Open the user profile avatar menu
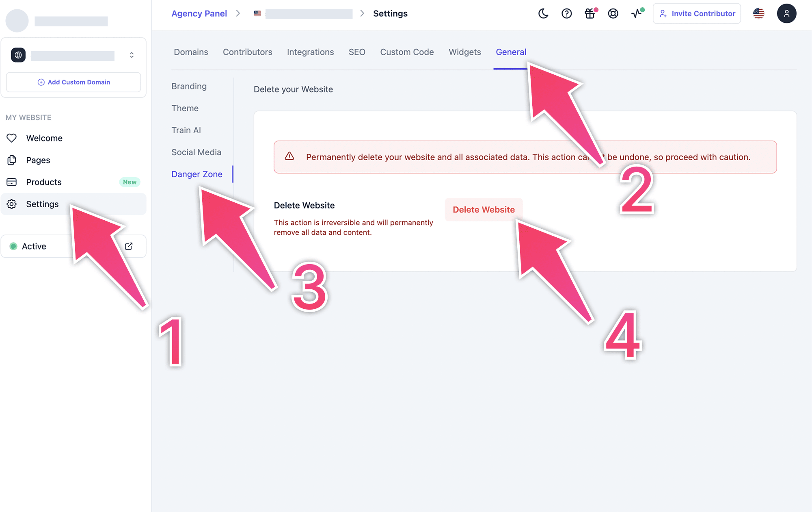 coord(786,14)
